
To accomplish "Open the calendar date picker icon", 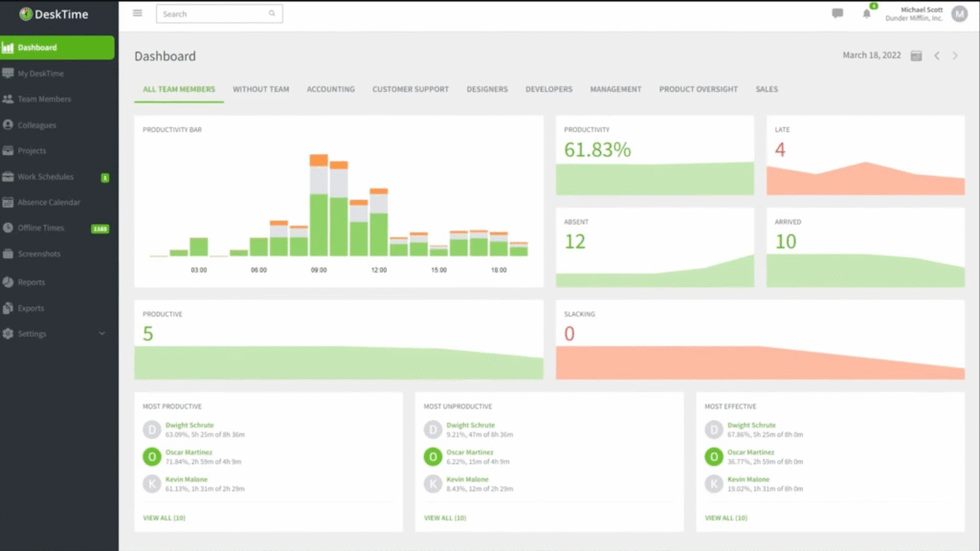I will (916, 56).
